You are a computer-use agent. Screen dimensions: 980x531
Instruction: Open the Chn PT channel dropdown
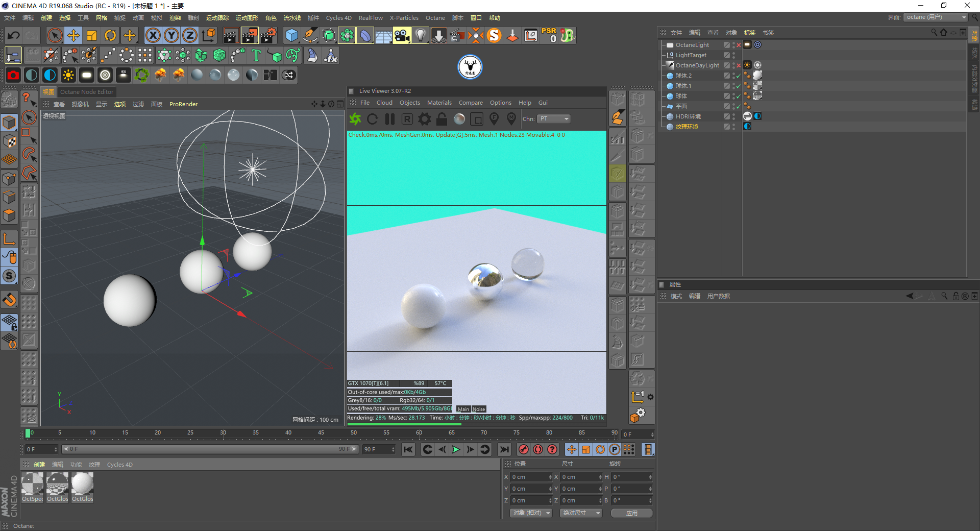click(x=554, y=119)
